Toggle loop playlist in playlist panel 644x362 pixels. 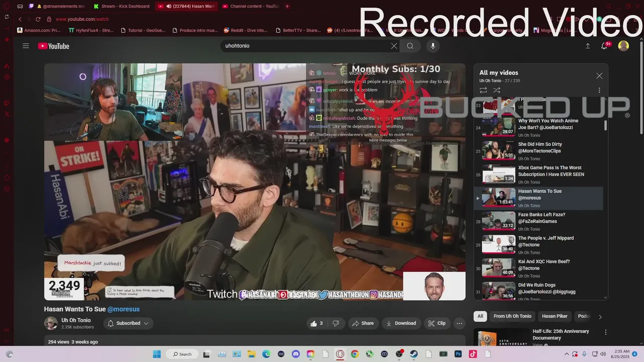tap(483, 90)
